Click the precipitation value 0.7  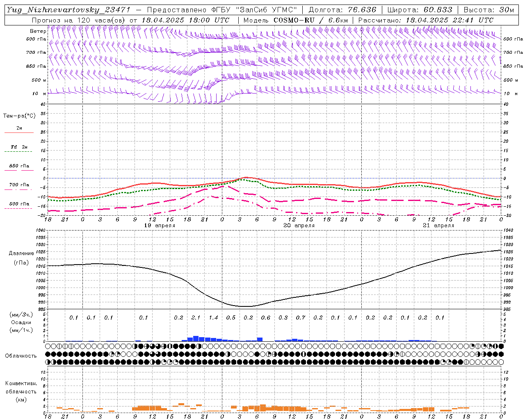pos(301,317)
